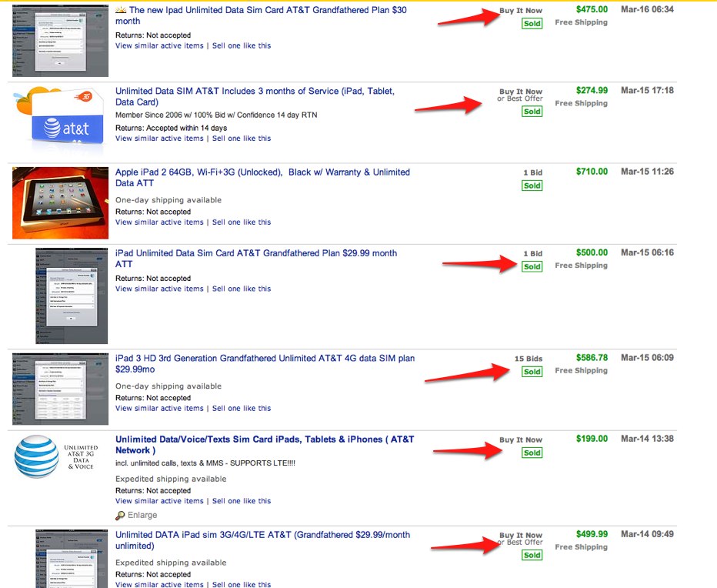The image size is (717, 588).
Task: Open thumbnail of the $499.99 listing
Action: (72, 559)
